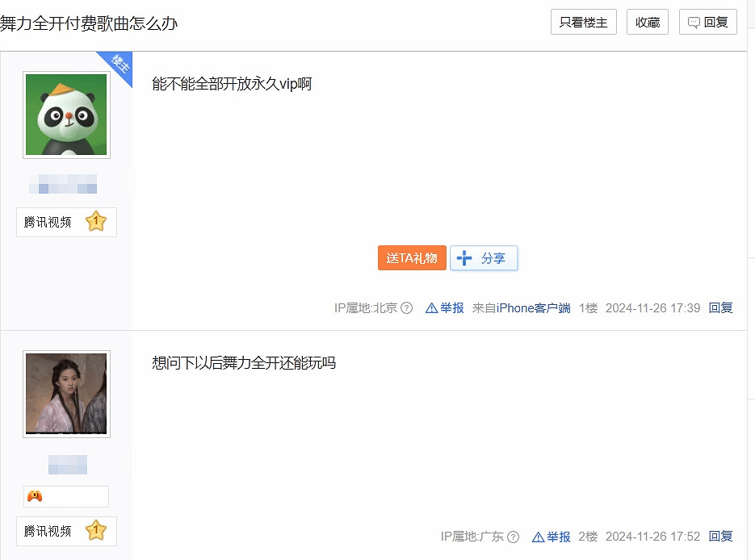Open the panda avatar profile

(66, 115)
